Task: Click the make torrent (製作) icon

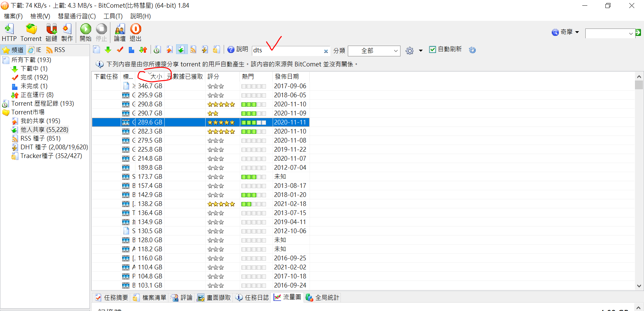Action: (67, 32)
